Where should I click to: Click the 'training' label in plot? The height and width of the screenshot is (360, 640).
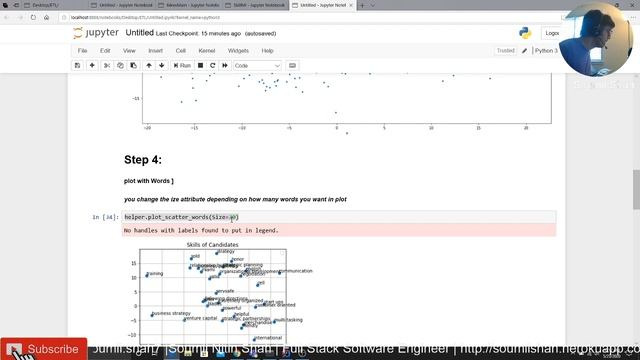tap(155, 273)
